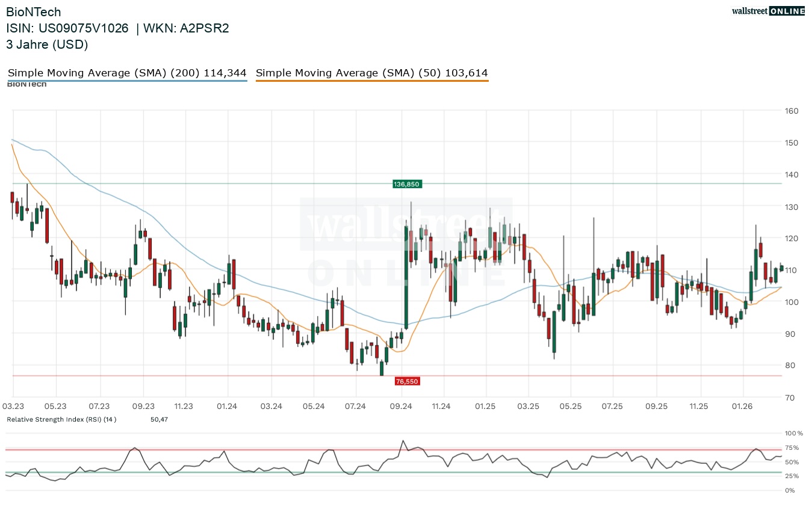Click the green 136,850 high price tag
The width and height of the screenshot is (812, 507).
(406, 184)
